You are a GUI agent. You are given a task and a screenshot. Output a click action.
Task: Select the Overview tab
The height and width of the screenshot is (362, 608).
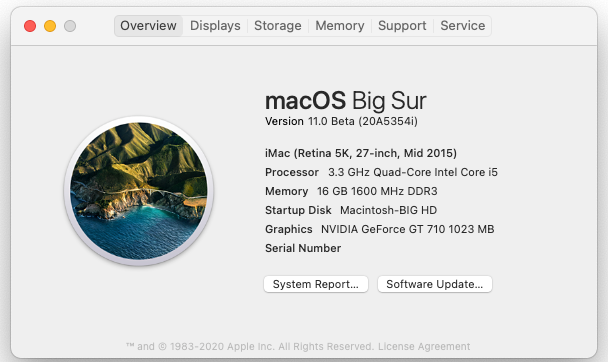click(x=149, y=26)
